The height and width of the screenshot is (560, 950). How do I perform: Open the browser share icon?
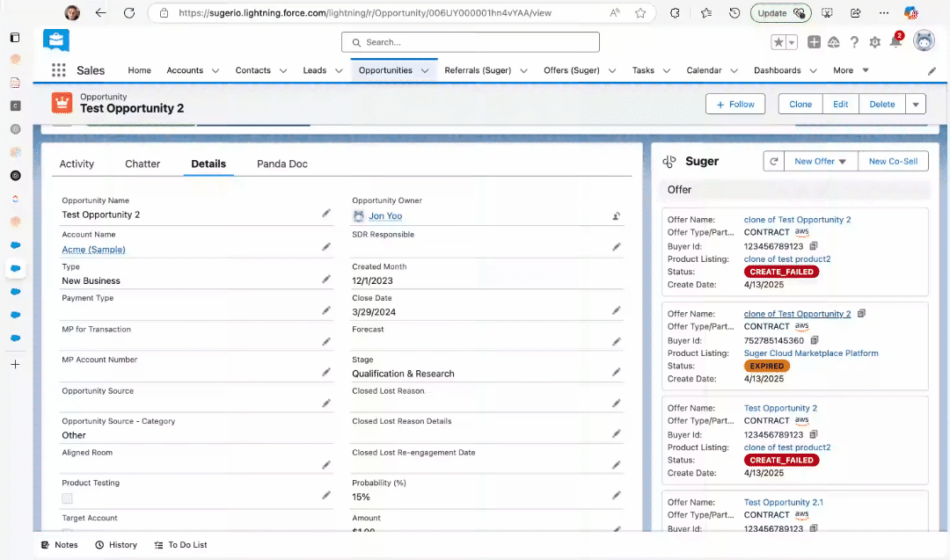click(856, 12)
